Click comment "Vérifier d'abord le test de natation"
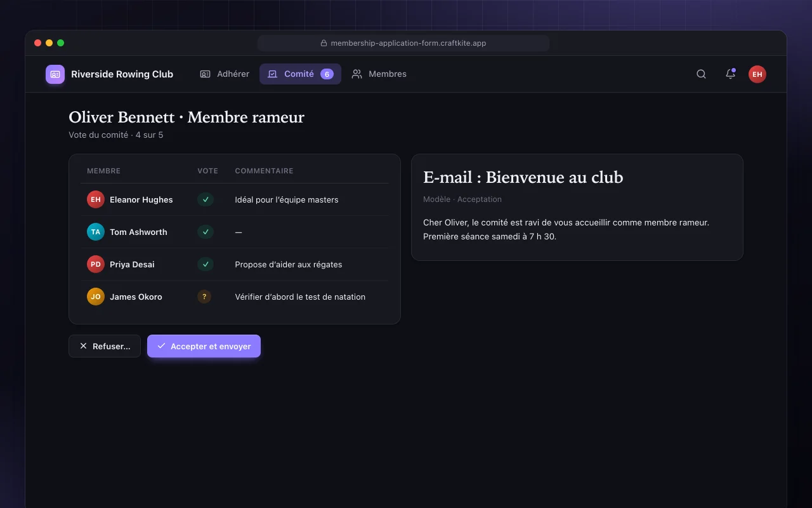 300,297
